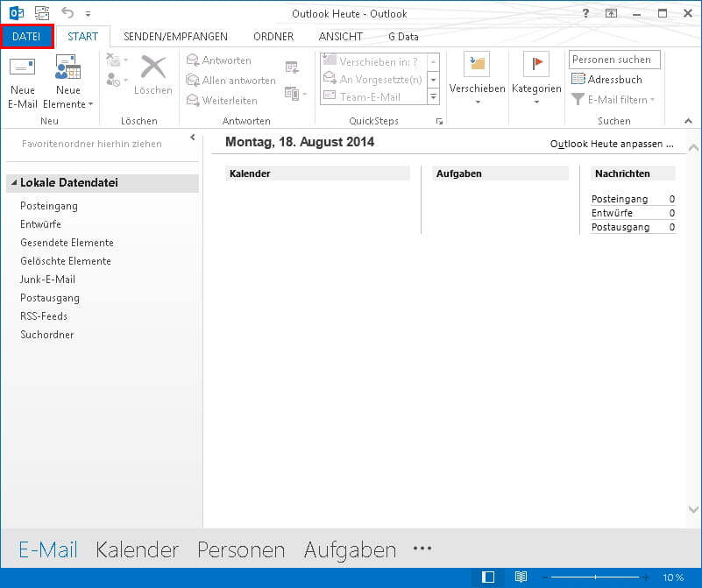Click Weiterleiten forward button

(x=222, y=100)
